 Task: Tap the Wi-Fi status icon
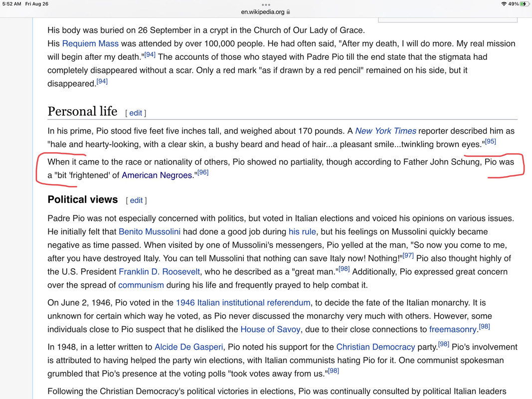point(504,3)
